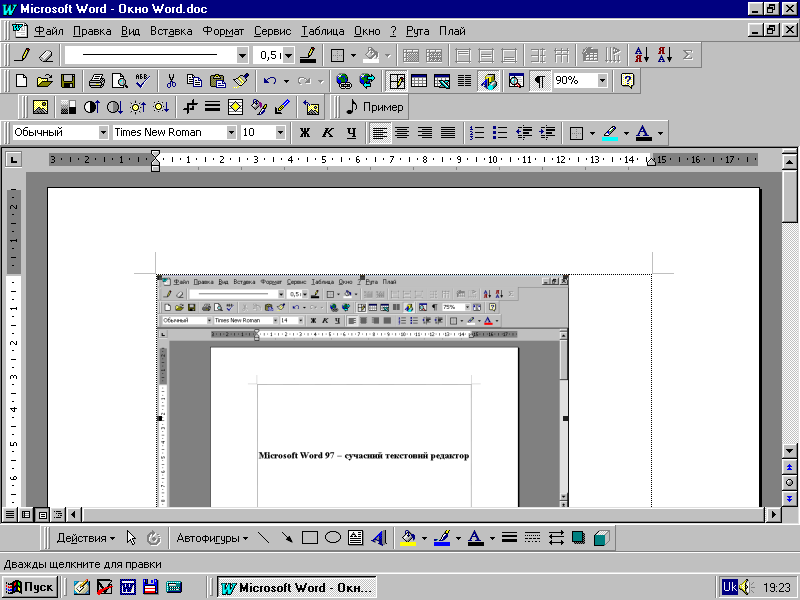800x600 pixels.
Task: Justify paragraph text
Action: tap(448, 133)
